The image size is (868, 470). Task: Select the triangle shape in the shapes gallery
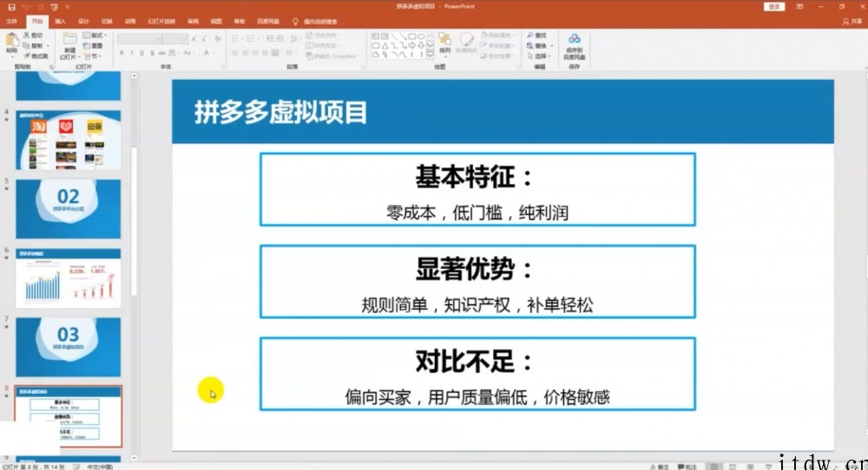(x=385, y=45)
